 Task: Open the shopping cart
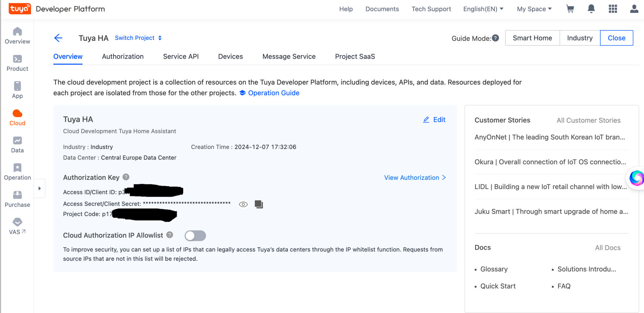pyautogui.click(x=570, y=9)
